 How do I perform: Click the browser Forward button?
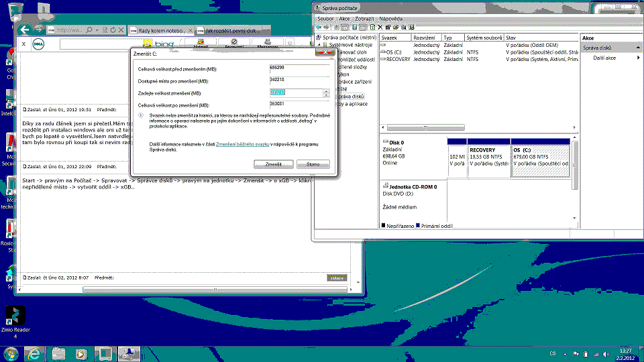(39, 29)
